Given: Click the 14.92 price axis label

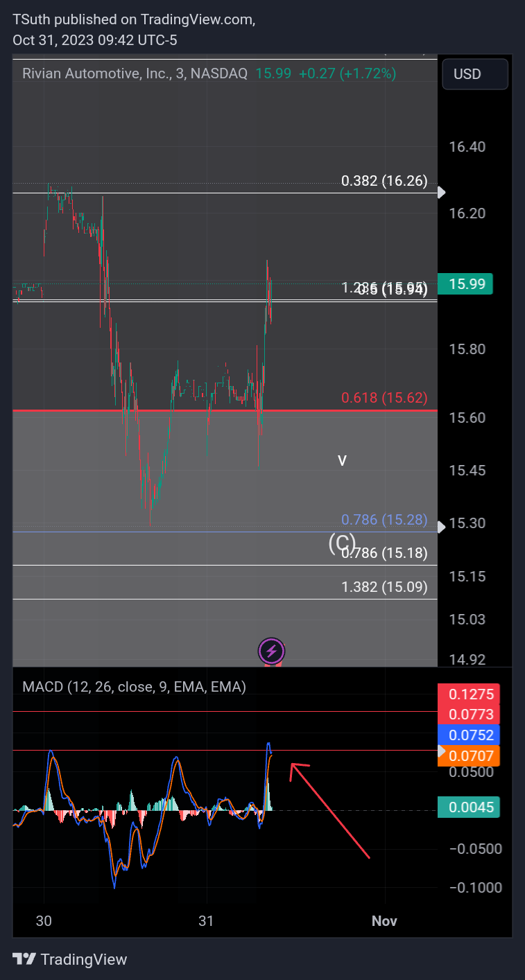Looking at the screenshot, I should click(467, 659).
